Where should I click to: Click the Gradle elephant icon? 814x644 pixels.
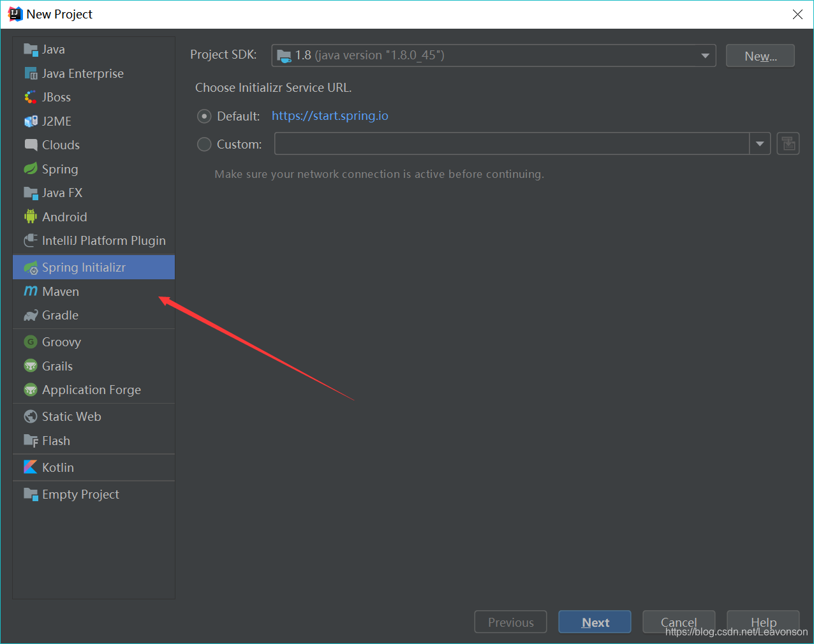31,315
